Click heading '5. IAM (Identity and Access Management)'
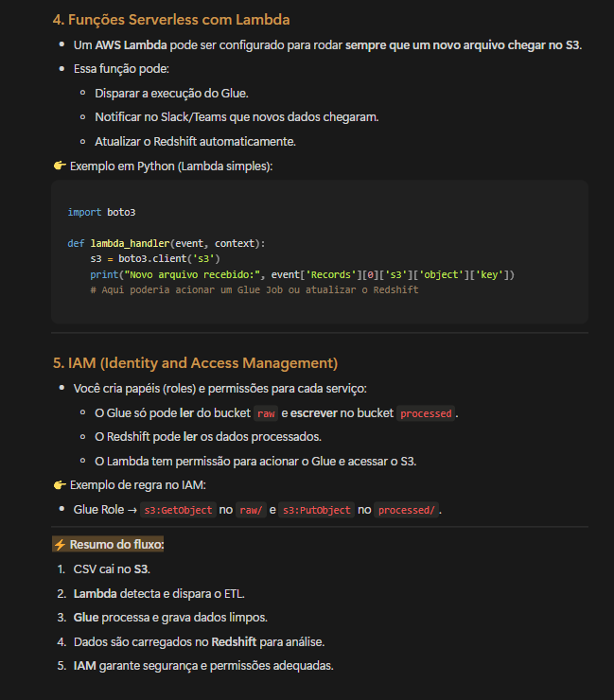 point(195,363)
